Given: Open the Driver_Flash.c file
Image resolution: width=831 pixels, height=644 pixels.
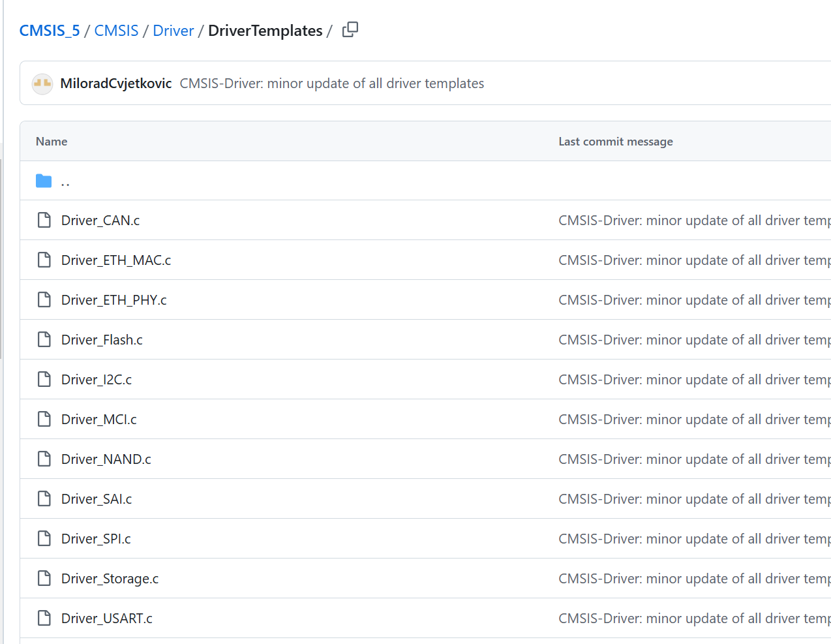Looking at the screenshot, I should tap(102, 340).
